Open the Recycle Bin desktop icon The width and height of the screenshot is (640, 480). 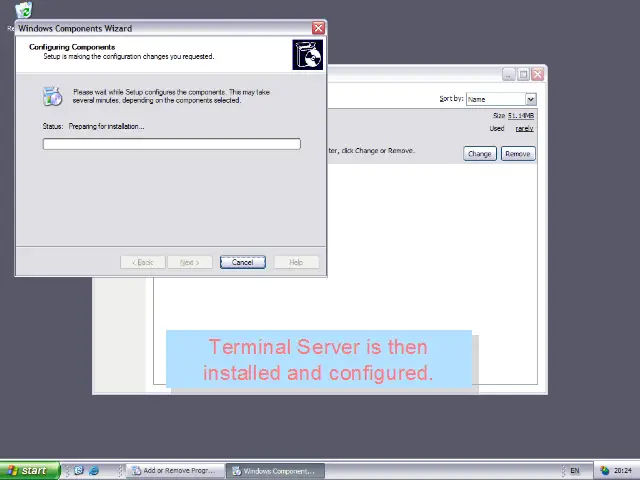point(23,10)
